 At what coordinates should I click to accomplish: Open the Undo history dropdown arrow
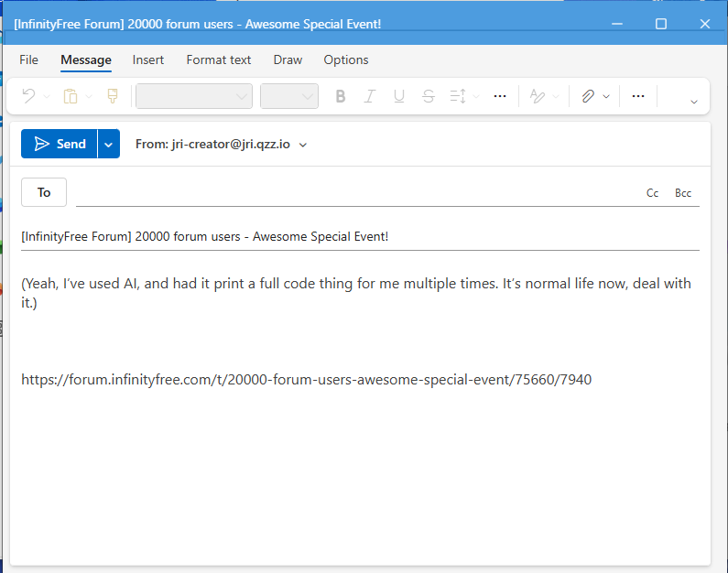pos(47,96)
